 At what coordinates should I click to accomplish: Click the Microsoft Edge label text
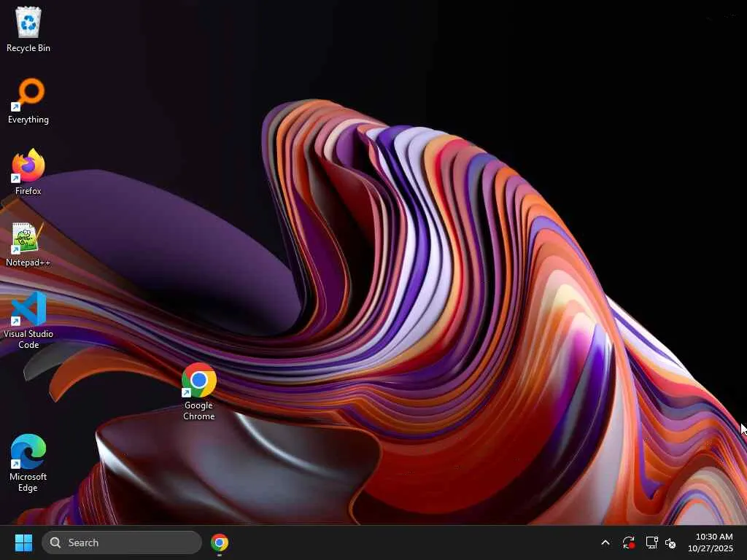click(x=28, y=482)
